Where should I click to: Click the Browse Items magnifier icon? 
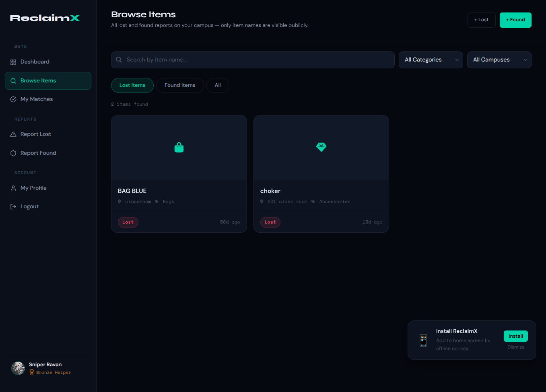(13, 81)
